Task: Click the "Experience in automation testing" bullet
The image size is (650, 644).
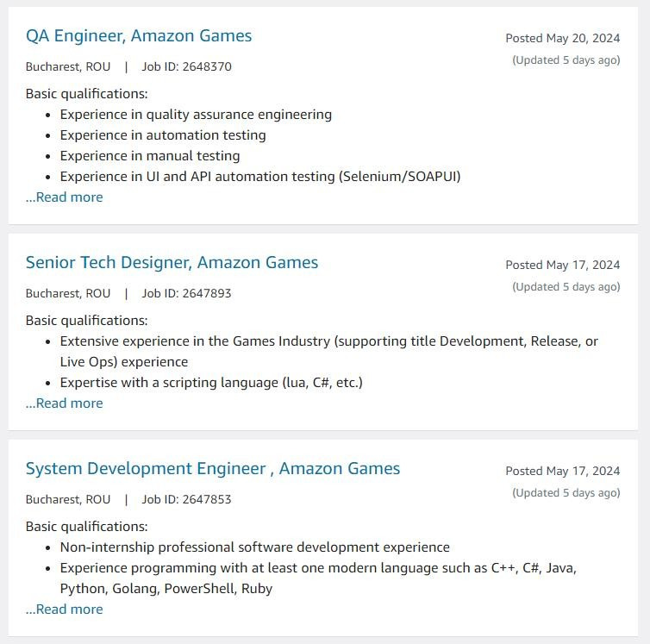Action: coord(163,135)
